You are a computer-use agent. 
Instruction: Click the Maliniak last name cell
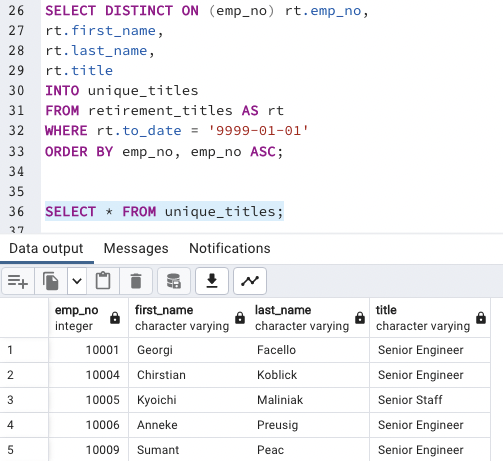(309, 400)
